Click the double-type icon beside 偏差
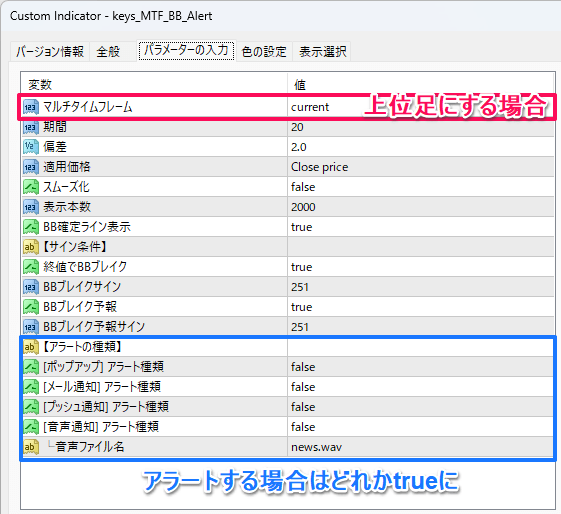This screenshot has height=514, width=561. [31, 147]
